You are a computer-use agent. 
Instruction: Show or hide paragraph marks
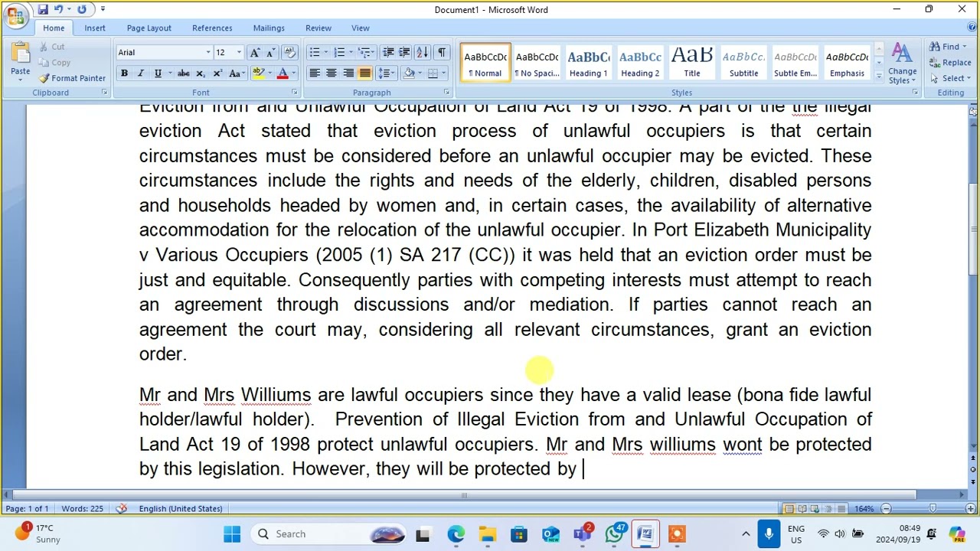click(x=442, y=52)
